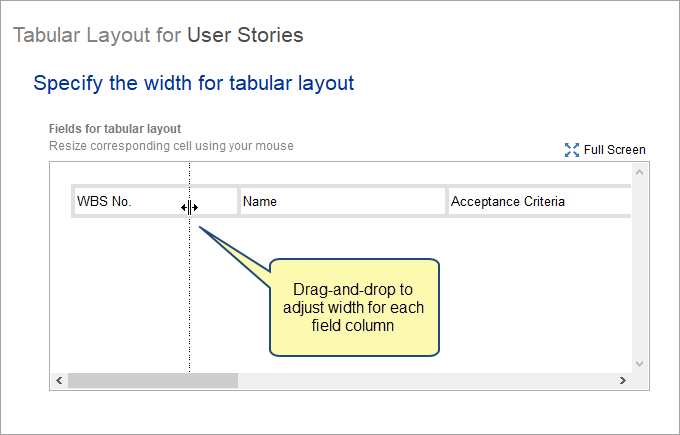The height and width of the screenshot is (435, 680).
Task: Select the WBS No. column header
Action: [x=156, y=201]
